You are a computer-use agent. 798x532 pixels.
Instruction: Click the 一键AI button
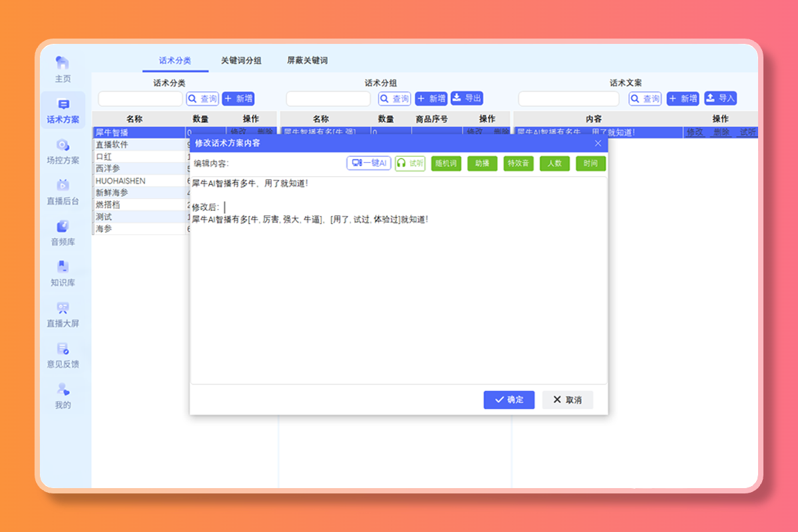pos(368,163)
